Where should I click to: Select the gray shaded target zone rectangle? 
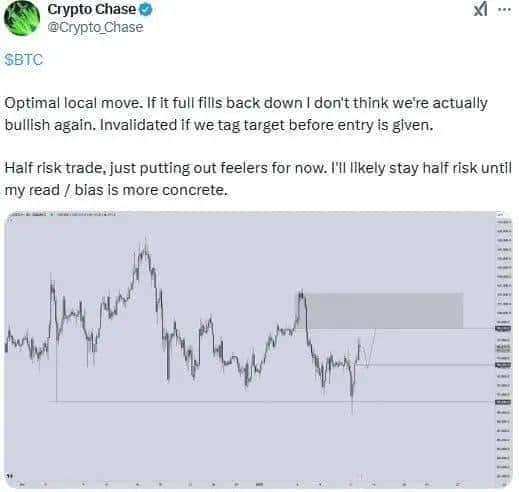(x=384, y=311)
